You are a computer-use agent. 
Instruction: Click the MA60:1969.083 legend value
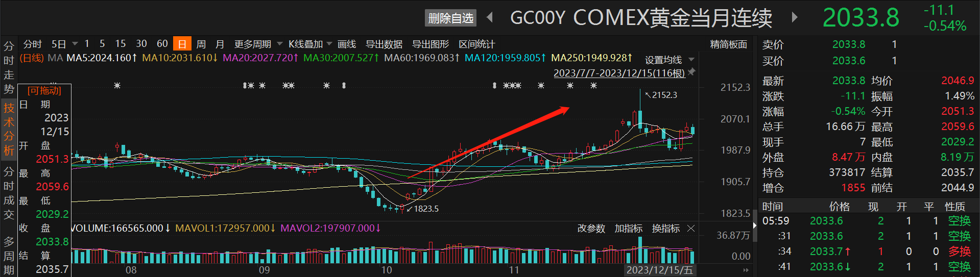(422, 58)
